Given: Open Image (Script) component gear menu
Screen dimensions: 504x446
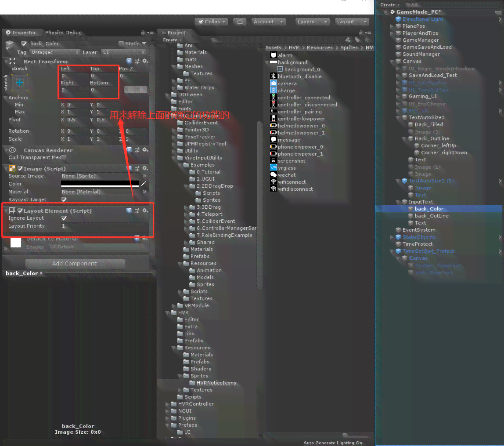Looking at the screenshot, I should click(x=145, y=168).
